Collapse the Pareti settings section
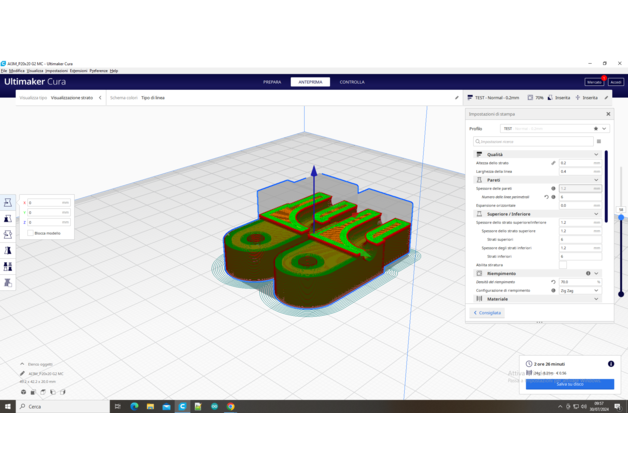The height and width of the screenshot is (472, 628). click(597, 180)
